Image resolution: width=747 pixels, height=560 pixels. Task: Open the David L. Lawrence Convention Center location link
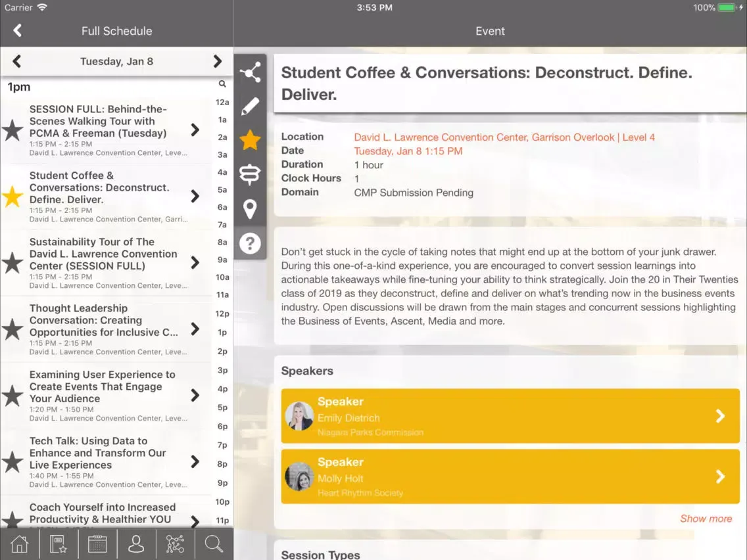click(x=504, y=137)
